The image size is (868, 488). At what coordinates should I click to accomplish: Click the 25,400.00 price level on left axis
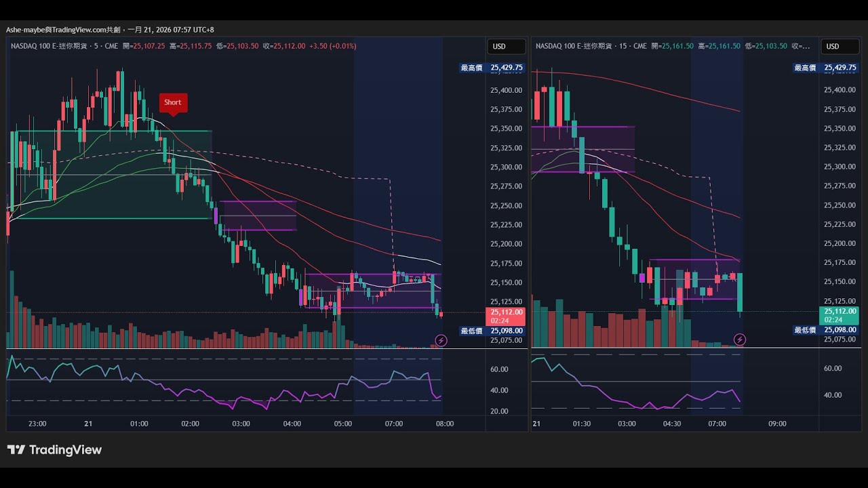point(506,90)
